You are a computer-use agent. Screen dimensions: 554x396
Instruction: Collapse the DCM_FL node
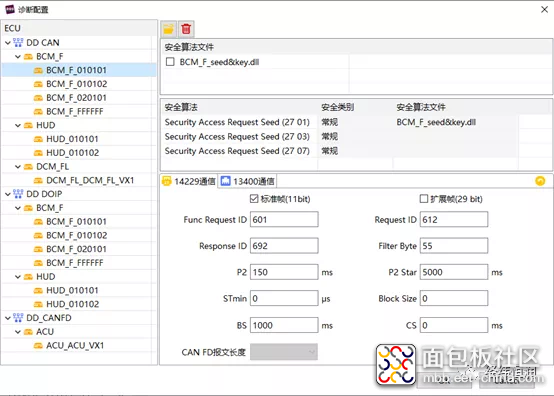(x=18, y=167)
